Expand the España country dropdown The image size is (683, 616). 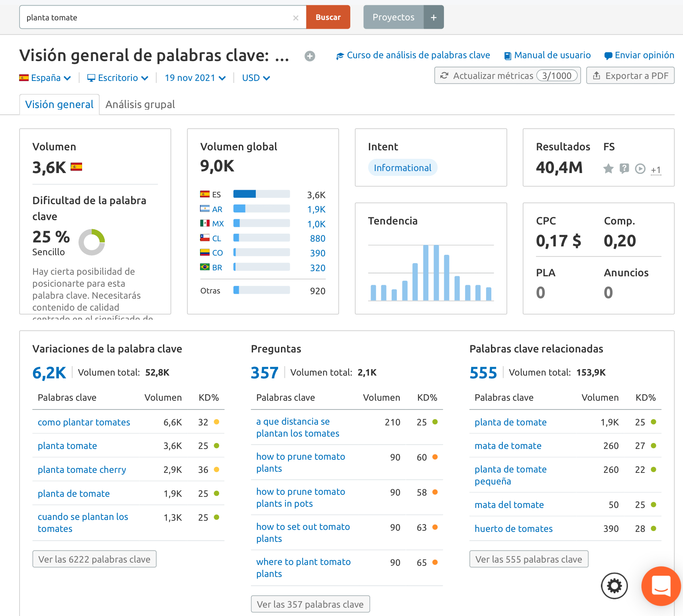tap(45, 78)
